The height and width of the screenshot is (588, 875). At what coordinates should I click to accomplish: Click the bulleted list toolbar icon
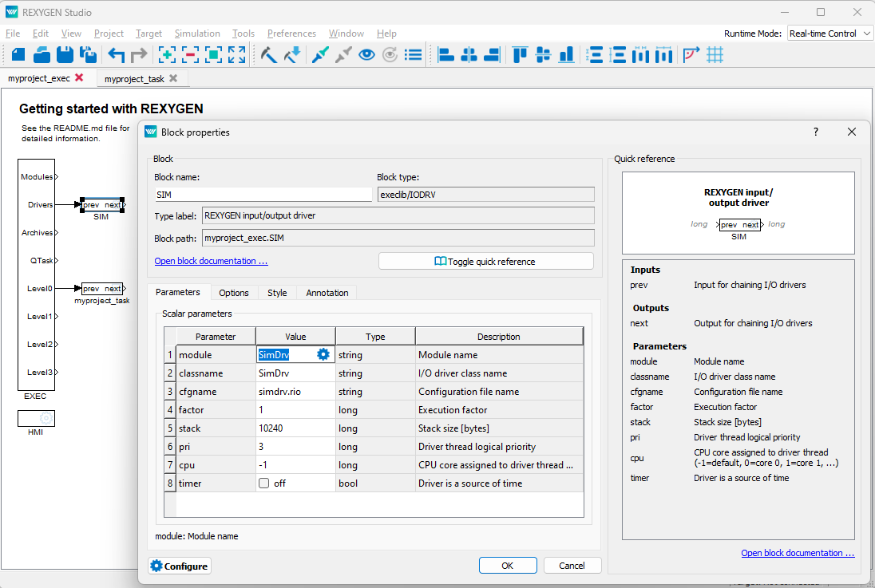[414, 55]
